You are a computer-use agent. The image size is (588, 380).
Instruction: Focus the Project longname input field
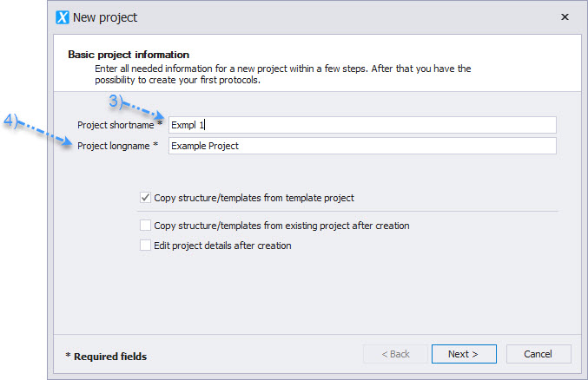(362, 146)
